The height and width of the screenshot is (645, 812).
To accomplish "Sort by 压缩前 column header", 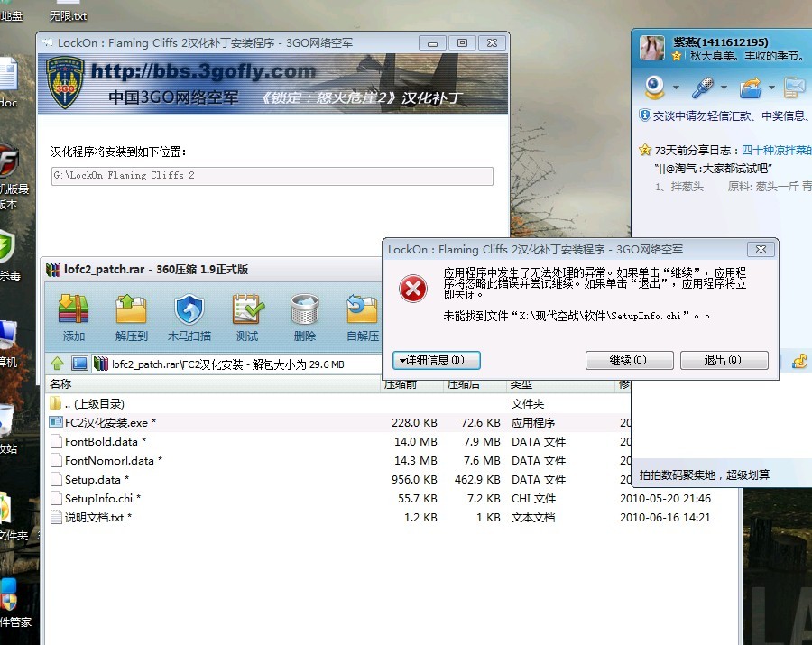I will coord(412,384).
